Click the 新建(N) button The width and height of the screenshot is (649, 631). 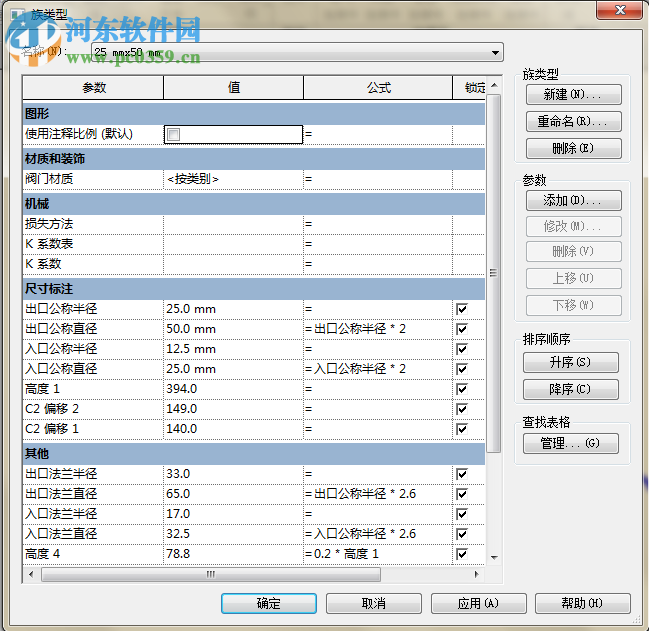click(x=574, y=95)
